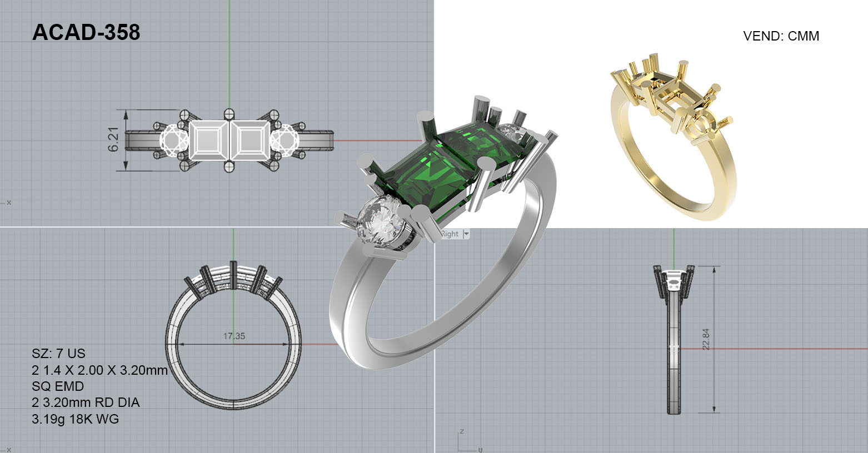Viewport: 868px width, 453px height.
Task: Click the yellow gold ring mount render
Action: pyautogui.click(x=674, y=136)
